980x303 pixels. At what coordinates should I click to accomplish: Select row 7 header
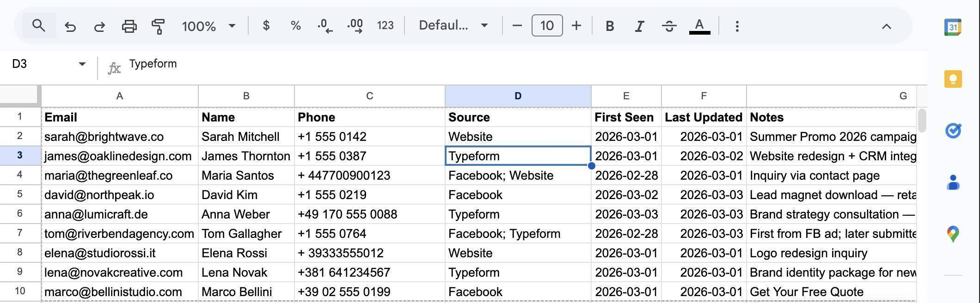pos(20,233)
